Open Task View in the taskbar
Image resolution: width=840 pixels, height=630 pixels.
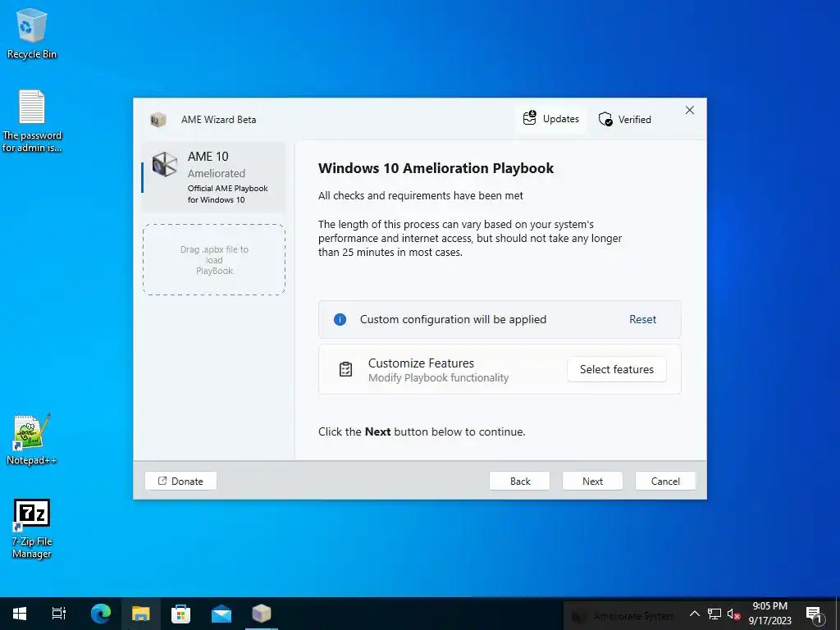click(58, 614)
